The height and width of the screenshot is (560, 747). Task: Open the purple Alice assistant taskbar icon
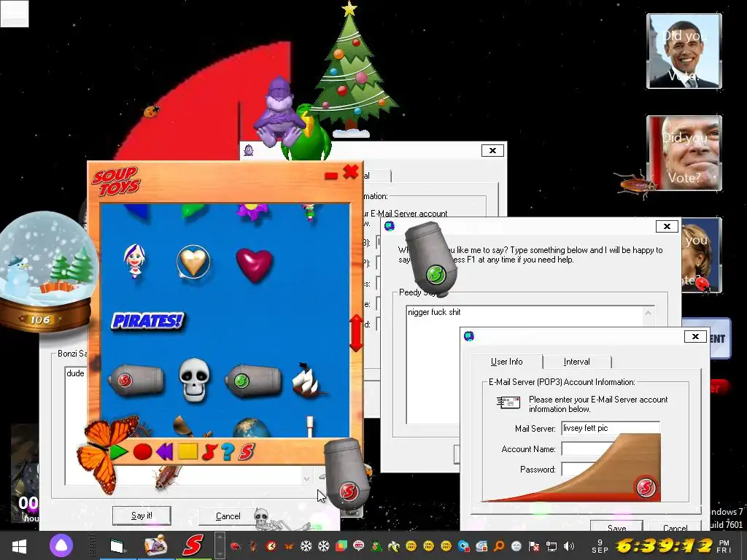click(x=61, y=545)
